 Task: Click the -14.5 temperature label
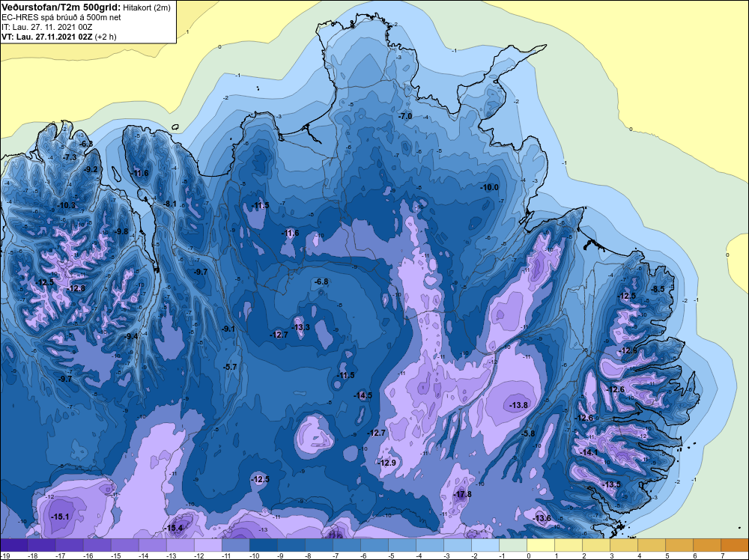pos(363,396)
